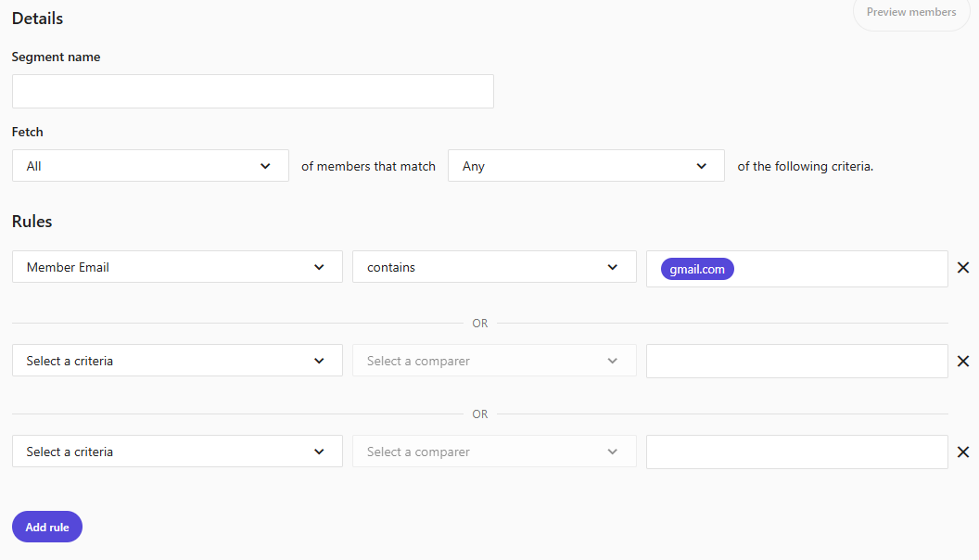The image size is (979, 560).
Task: Remove the Member Email rule with X icon
Action: (963, 268)
